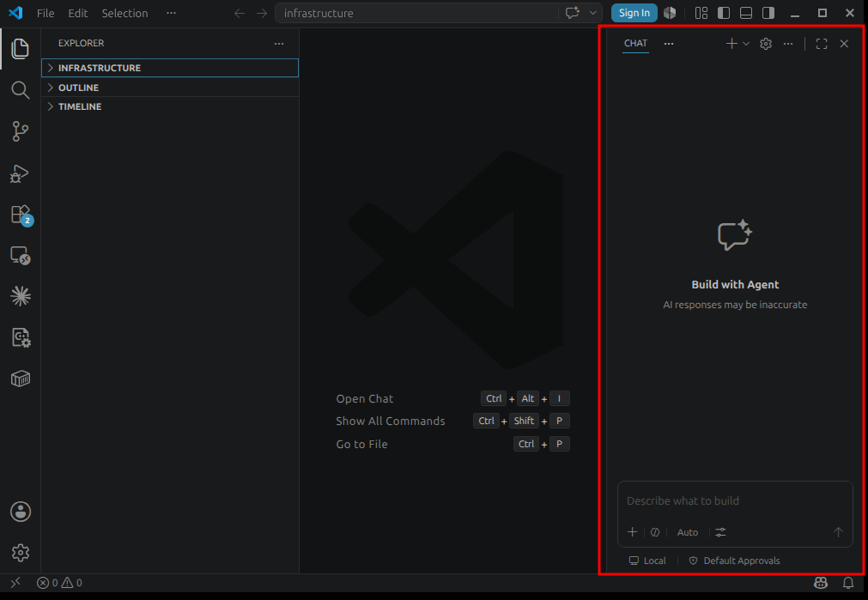Click the Describe what to build input
The width and height of the screenshot is (868, 600).
[x=735, y=501]
